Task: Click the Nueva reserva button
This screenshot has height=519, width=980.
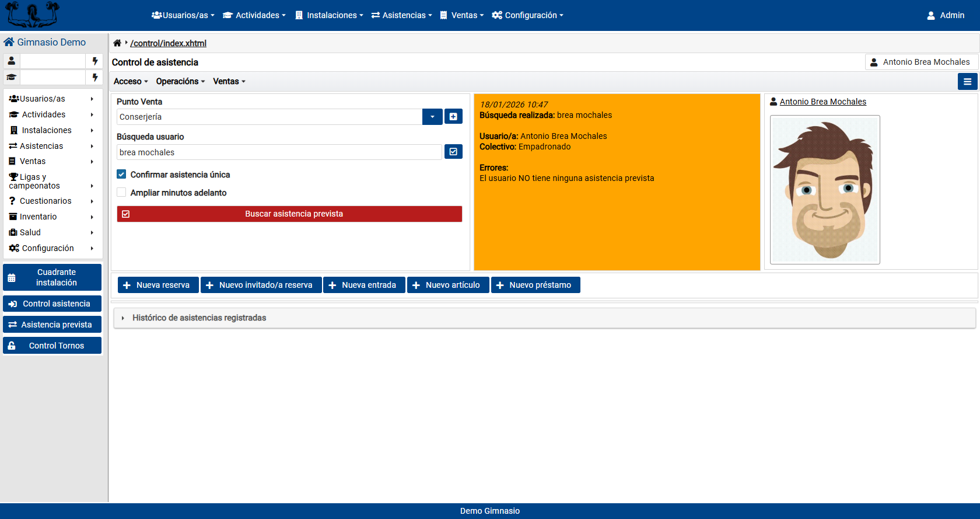Action: tap(158, 285)
